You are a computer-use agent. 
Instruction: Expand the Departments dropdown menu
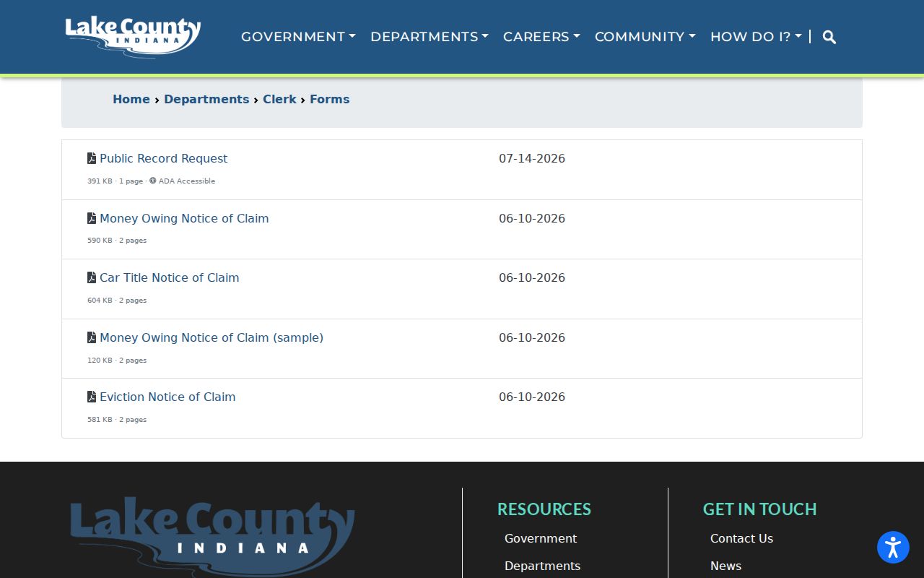tap(430, 37)
